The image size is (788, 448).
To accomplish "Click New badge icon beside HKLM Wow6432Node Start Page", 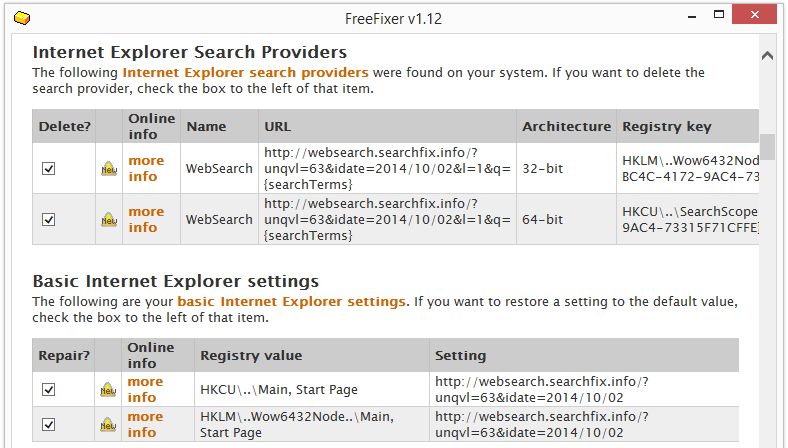I will pos(108,424).
